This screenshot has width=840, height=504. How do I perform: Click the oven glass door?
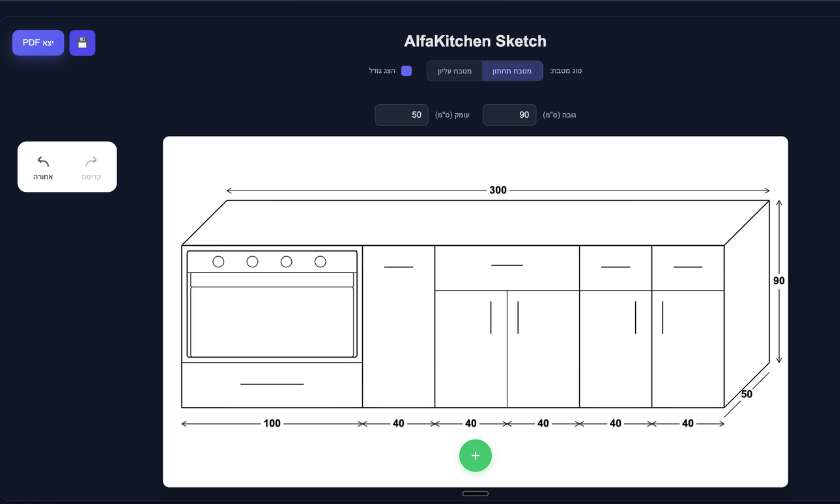tap(272, 320)
